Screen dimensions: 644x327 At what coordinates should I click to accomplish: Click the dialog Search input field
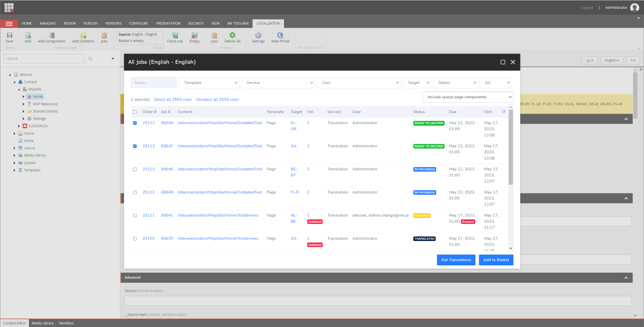[x=154, y=83]
